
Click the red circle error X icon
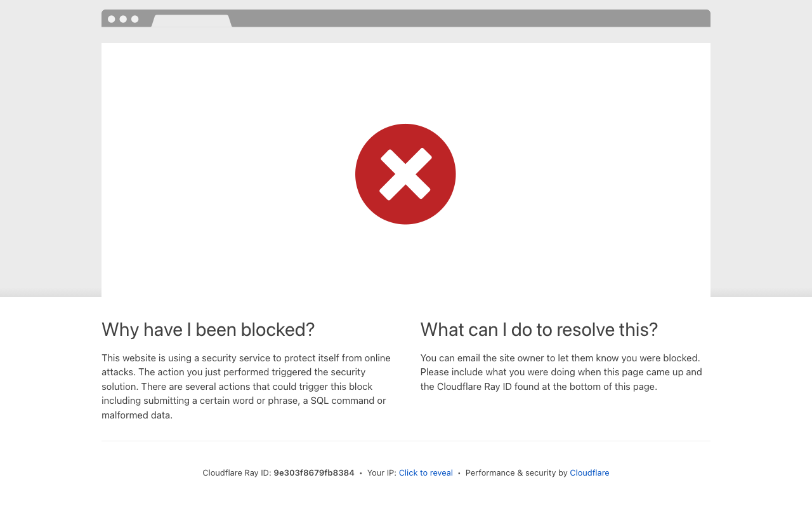pos(405,174)
